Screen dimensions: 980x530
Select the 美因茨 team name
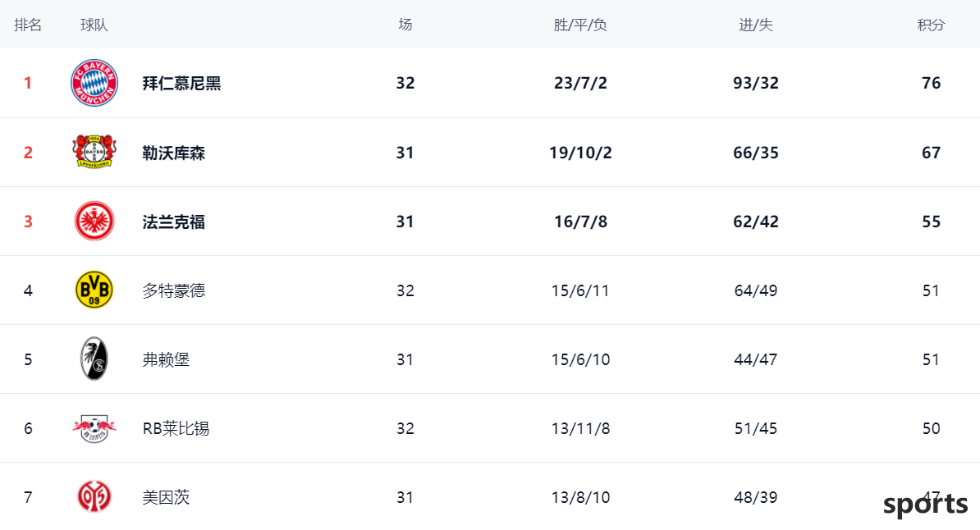[x=167, y=497]
